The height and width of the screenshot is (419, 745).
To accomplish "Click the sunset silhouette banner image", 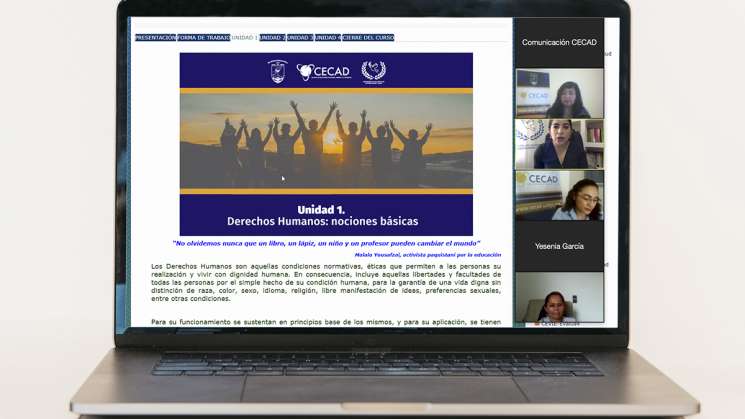I will click(x=326, y=141).
